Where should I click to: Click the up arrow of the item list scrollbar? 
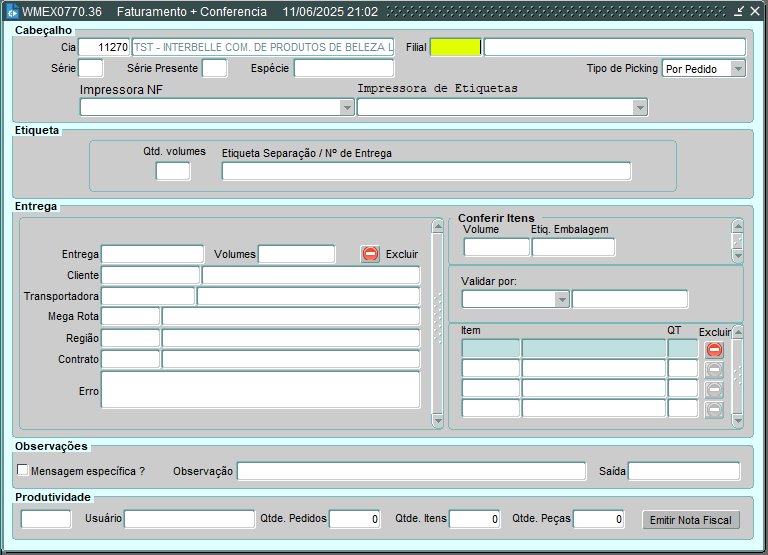click(738, 332)
